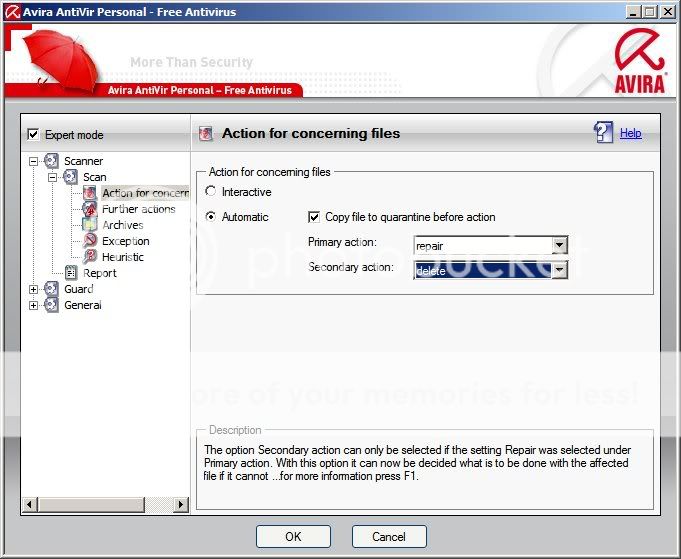Collapse the Scanner tree node
This screenshot has width=681, height=559.
[33, 161]
